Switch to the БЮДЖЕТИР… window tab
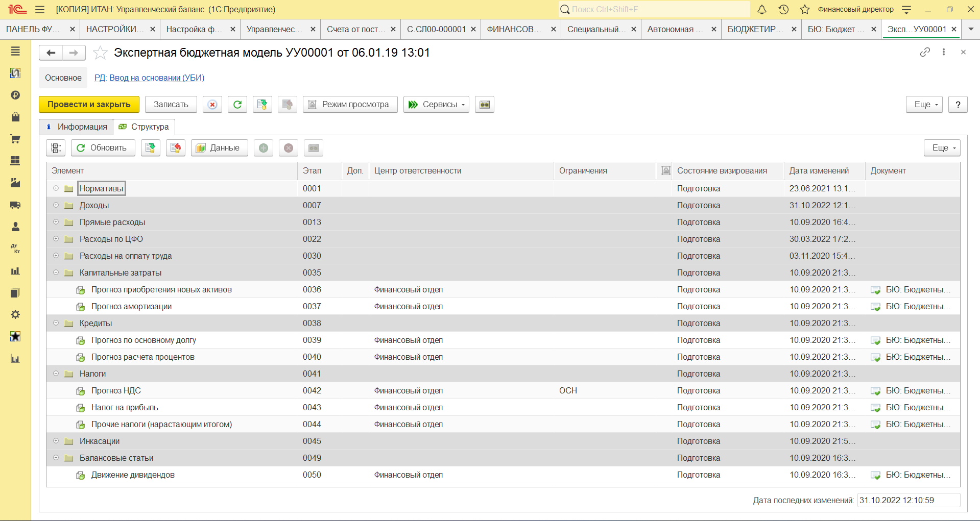980x521 pixels. (755, 29)
